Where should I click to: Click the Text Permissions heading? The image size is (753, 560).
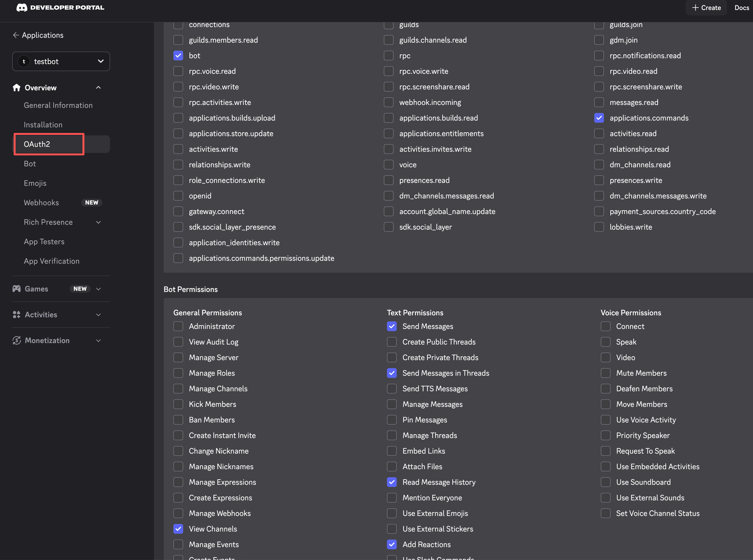point(415,313)
